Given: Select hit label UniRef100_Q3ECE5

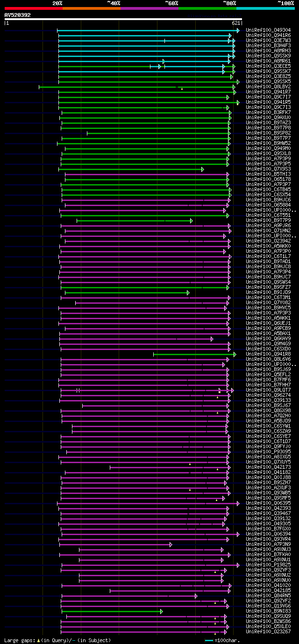Looking at the screenshot, I should point(268,66).
